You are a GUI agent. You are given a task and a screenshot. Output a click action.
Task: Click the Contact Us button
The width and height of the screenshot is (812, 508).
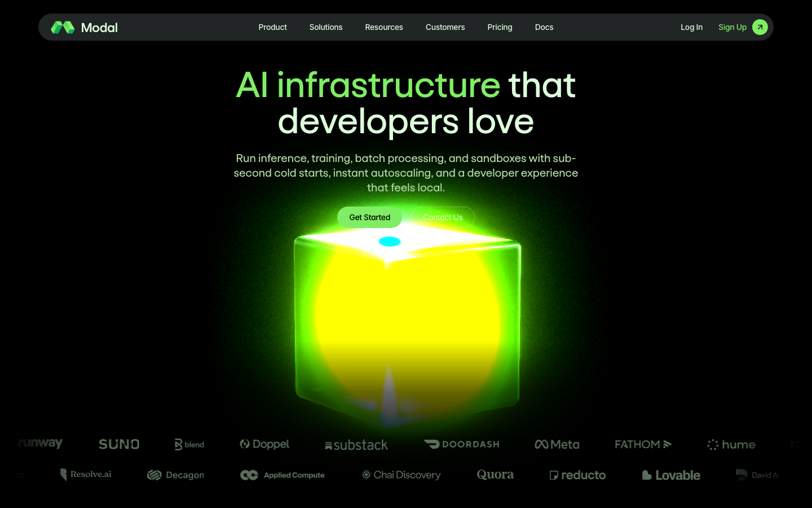(443, 217)
